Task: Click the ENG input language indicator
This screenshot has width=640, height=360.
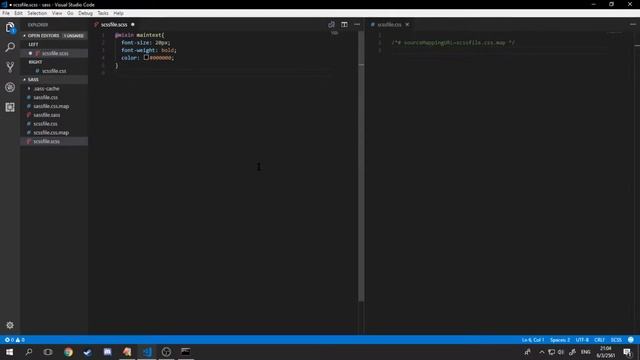Action: [x=586, y=352]
